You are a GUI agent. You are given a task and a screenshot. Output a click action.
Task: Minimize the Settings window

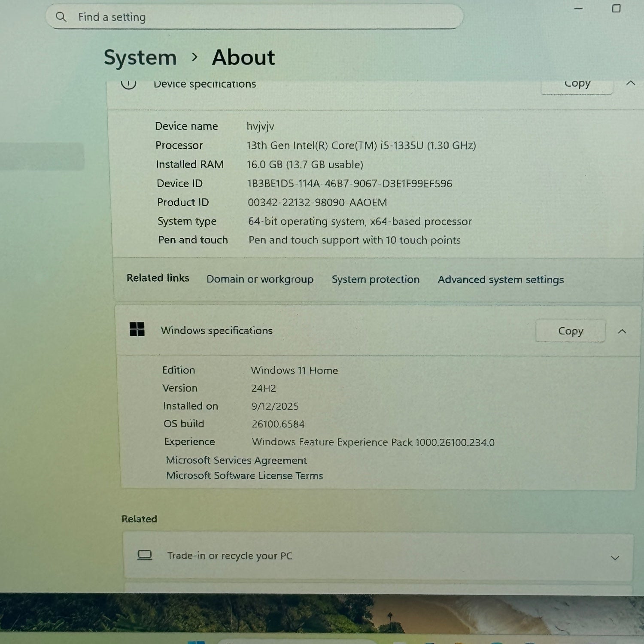pyautogui.click(x=578, y=9)
